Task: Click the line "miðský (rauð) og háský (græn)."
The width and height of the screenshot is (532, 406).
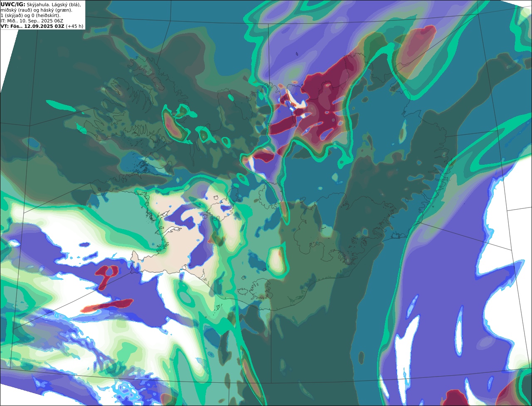Action: click(36, 10)
